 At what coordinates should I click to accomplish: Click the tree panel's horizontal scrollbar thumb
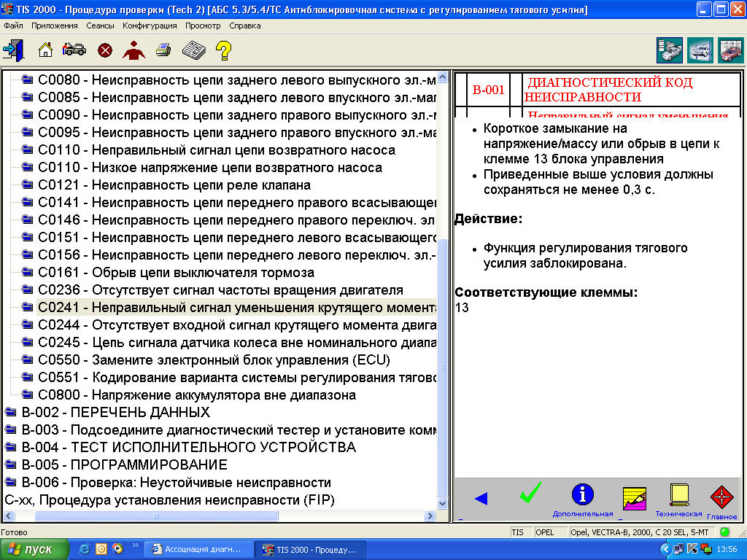[155, 516]
